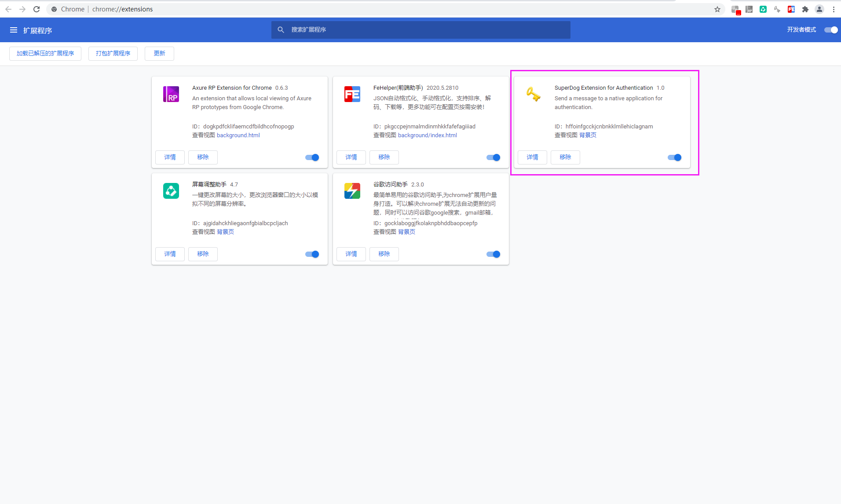Click the green screen resizer toolbar icon
This screenshot has height=504, width=841.
coord(763,9)
